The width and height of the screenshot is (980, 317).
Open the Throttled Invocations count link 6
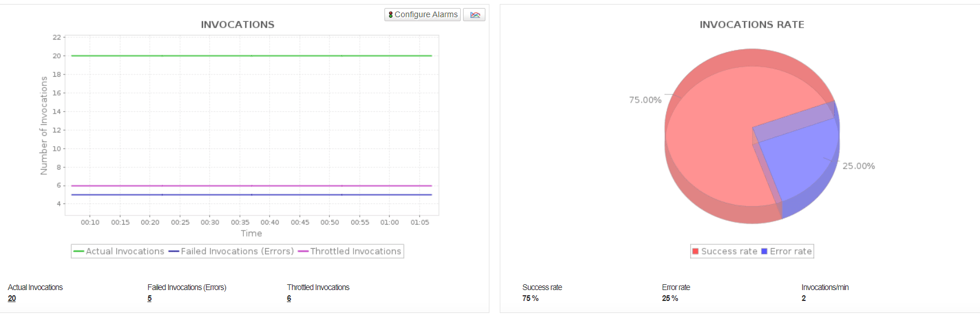coord(289,299)
